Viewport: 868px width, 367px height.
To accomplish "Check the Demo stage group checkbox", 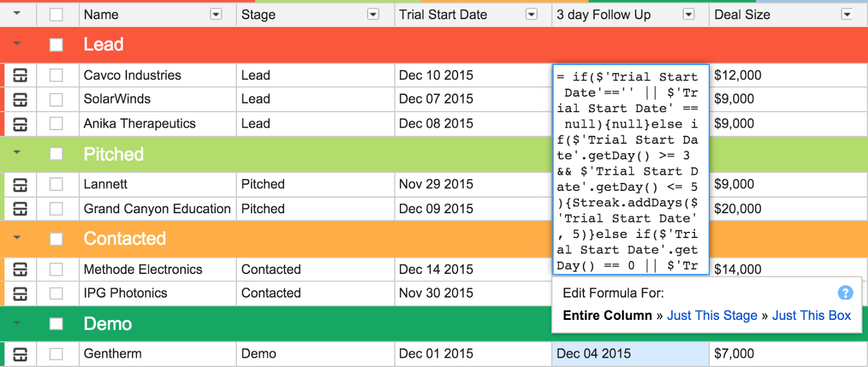I will (56, 324).
